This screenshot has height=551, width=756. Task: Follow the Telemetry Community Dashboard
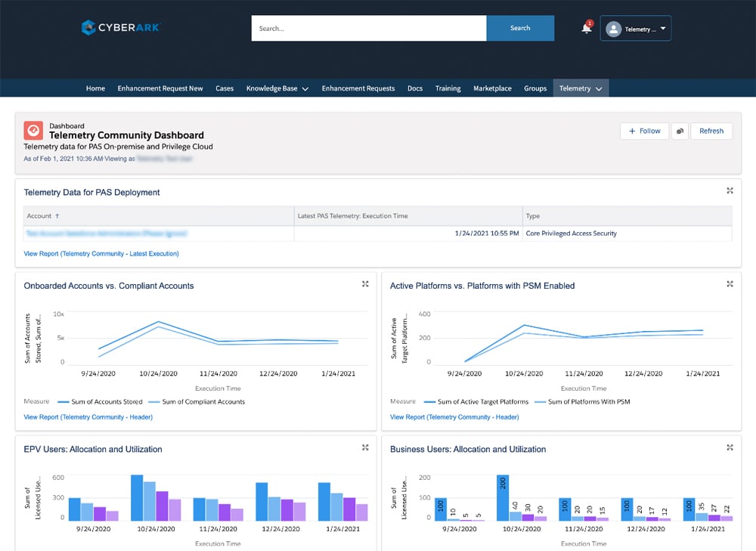point(644,131)
